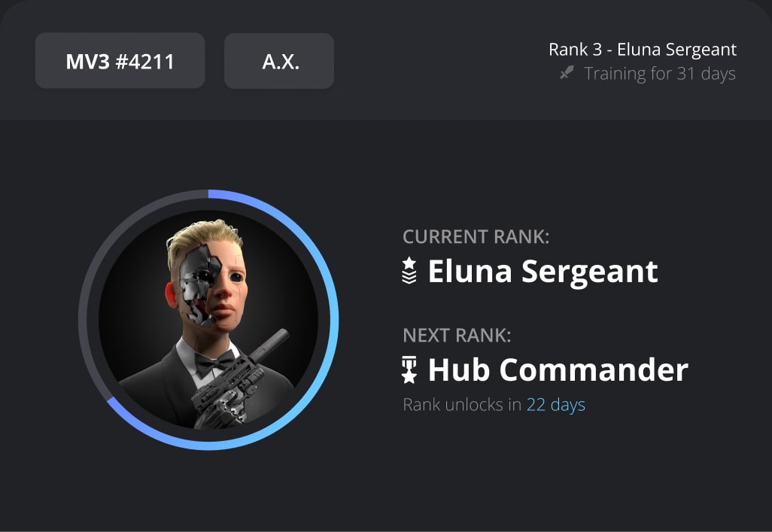Click the Hub Commander rank title
The height and width of the screenshot is (532, 772).
pyautogui.click(x=558, y=369)
